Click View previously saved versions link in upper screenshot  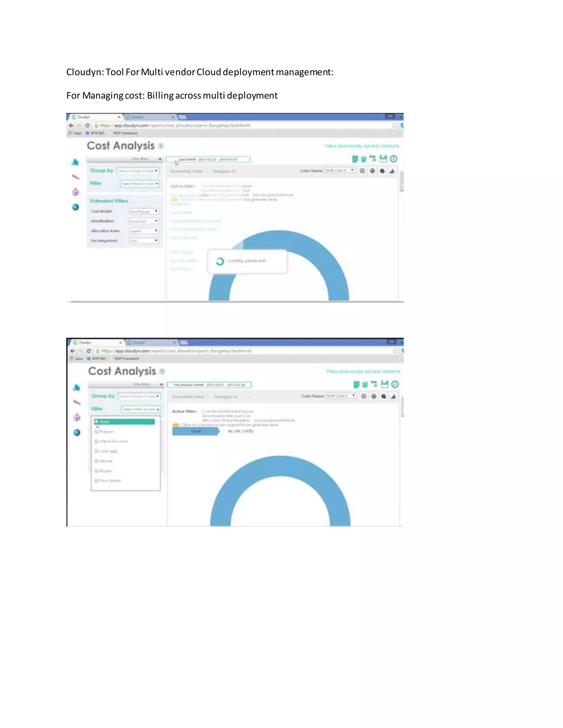tap(361, 146)
